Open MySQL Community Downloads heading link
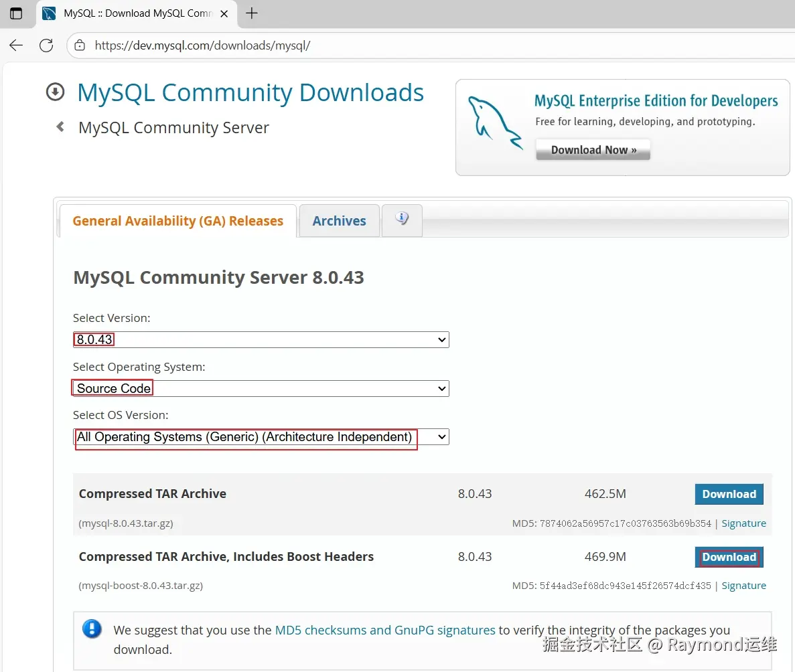Viewport: 795px width, 672px height. (250, 93)
